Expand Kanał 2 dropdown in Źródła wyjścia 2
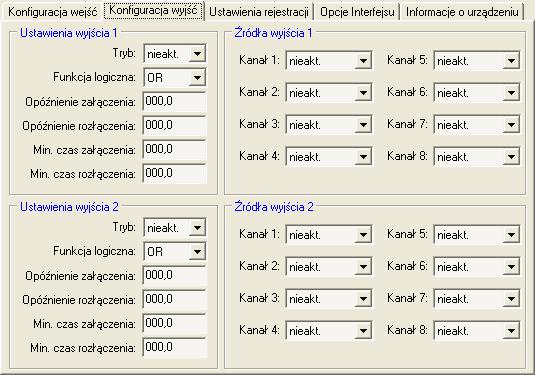The width and height of the screenshot is (535, 375). (329, 266)
